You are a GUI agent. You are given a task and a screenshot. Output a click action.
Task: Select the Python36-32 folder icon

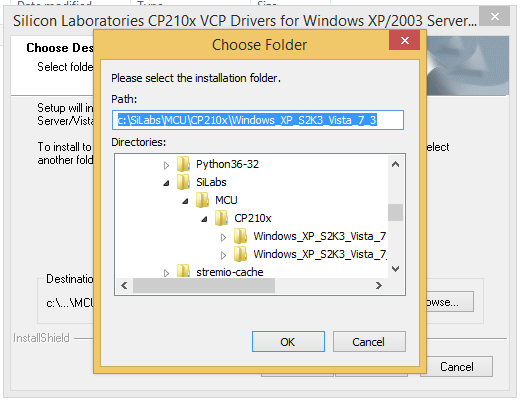coord(183,164)
